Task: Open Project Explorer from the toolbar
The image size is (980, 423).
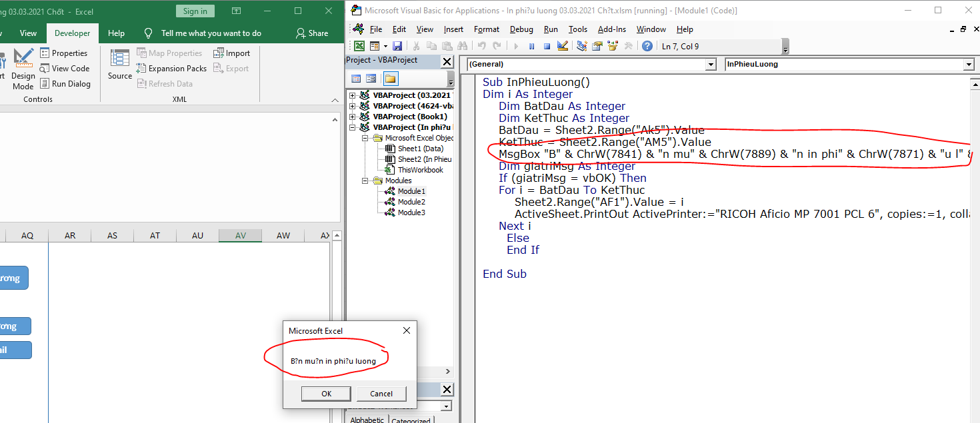Action: [x=582, y=46]
